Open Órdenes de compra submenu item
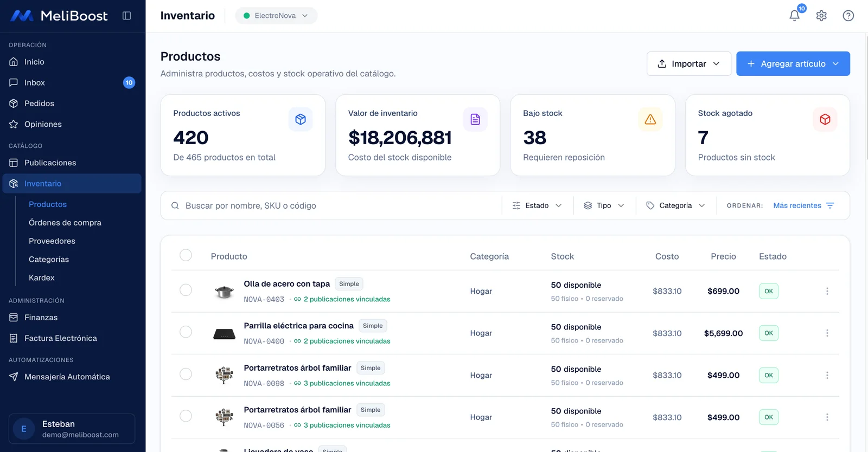 click(x=65, y=223)
